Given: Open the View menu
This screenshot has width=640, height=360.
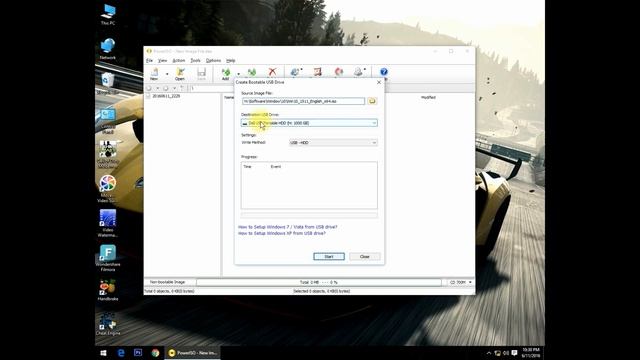Looking at the screenshot, I should (x=162, y=60).
